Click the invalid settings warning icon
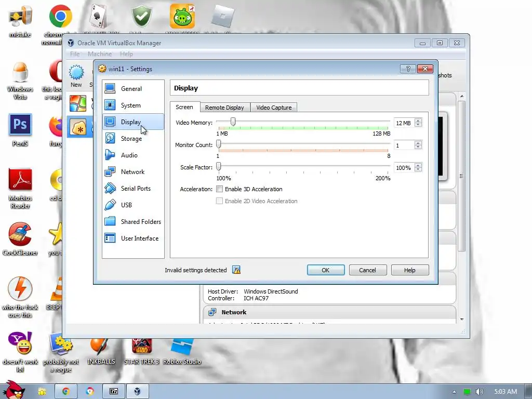 pos(236,270)
